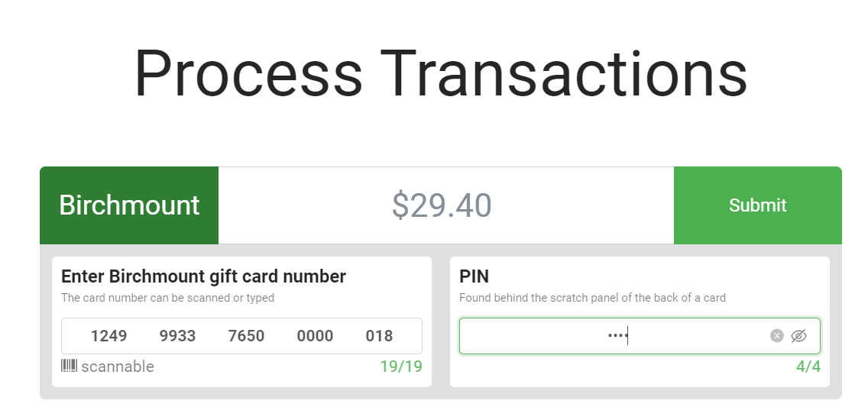Viewport: 868px width, 407px height.
Task: Click the Submit button
Action: [757, 205]
